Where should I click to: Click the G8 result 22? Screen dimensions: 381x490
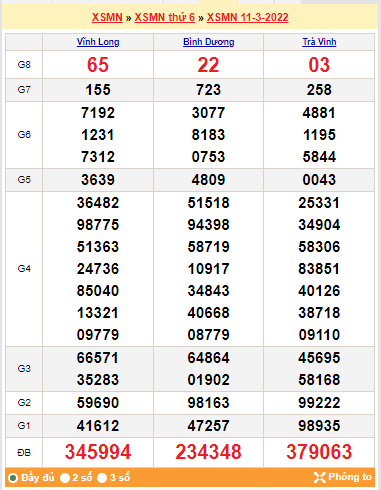pyautogui.click(x=208, y=65)
